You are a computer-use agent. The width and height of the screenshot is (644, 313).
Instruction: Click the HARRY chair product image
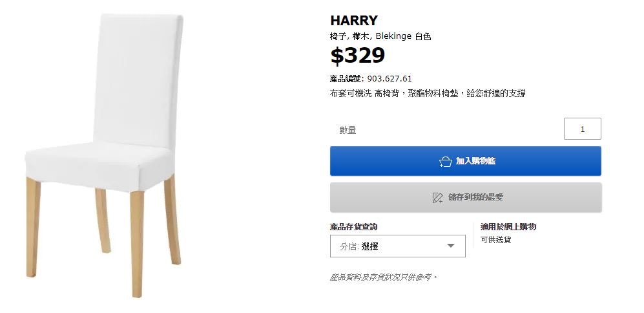point(105,155)
